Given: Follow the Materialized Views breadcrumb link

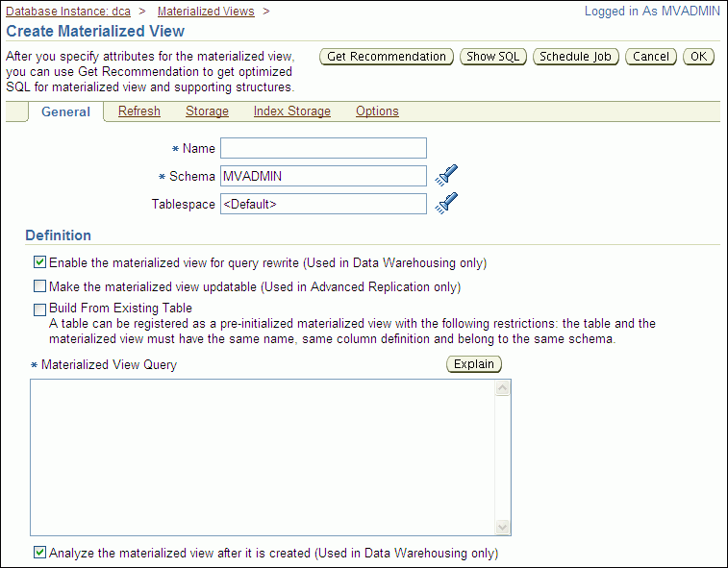Looking at the screenshot, I should tap(206, 12).
